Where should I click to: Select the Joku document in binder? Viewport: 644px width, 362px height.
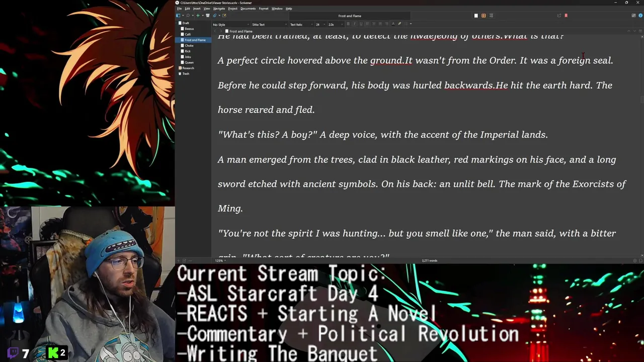coord(188,57)
